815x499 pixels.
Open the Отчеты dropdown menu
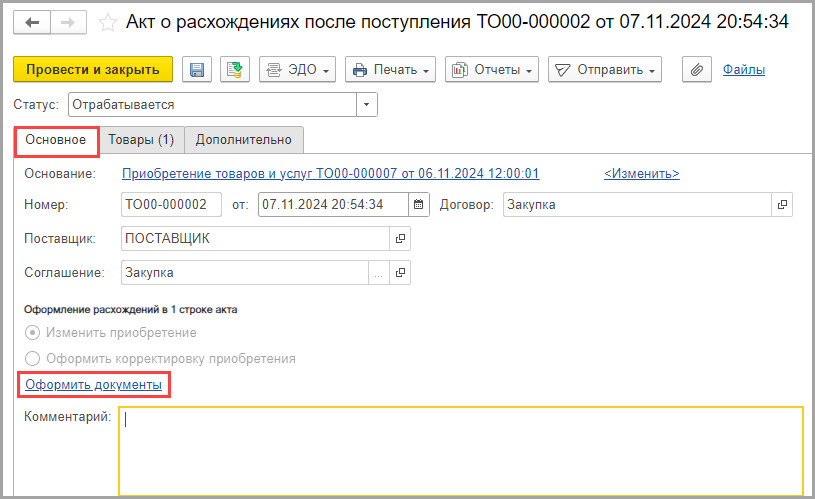(x=492, y=70)
